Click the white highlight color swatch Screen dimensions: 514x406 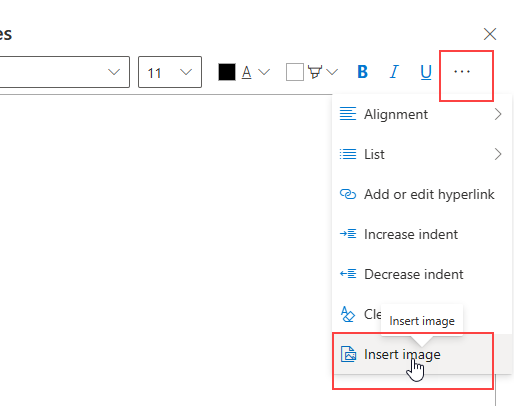coord(295,72)
